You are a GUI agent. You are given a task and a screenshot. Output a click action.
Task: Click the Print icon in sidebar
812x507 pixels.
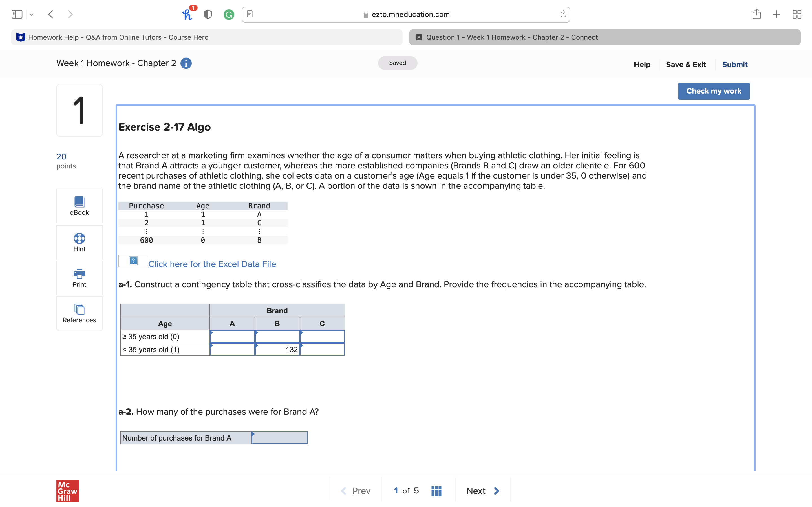(79, 274)
